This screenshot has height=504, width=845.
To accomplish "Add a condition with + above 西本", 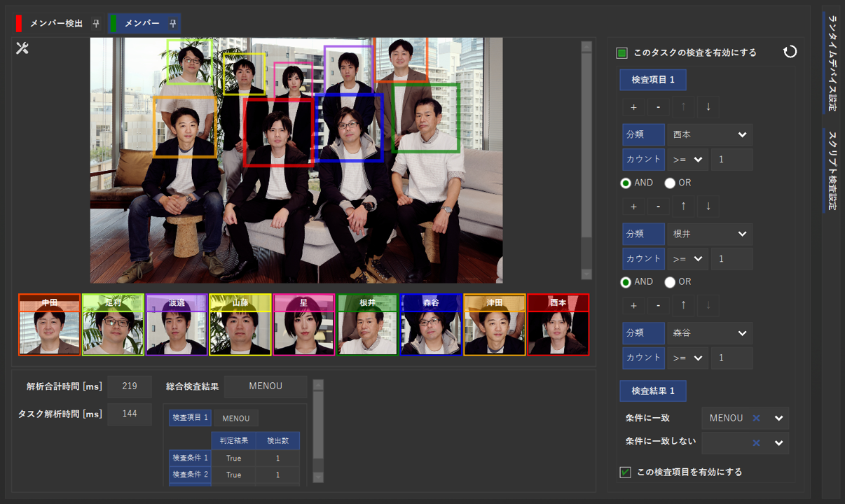I will tap(633, 107).
